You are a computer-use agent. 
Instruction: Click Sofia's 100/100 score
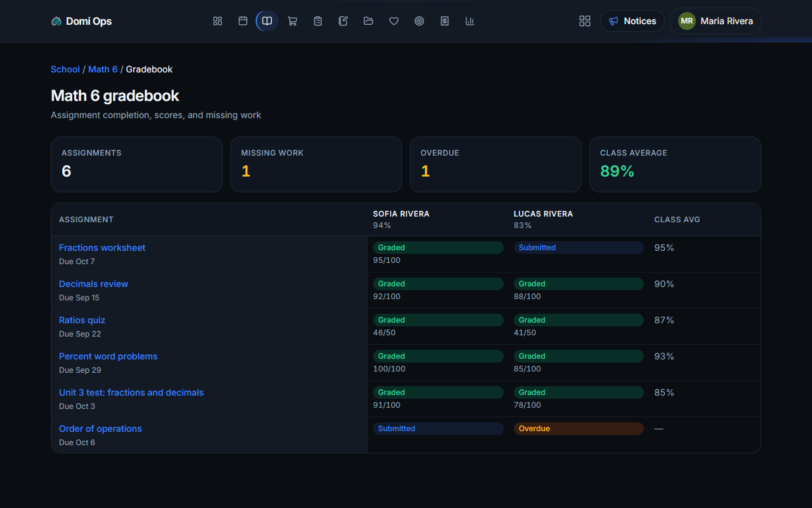(389, 369)
